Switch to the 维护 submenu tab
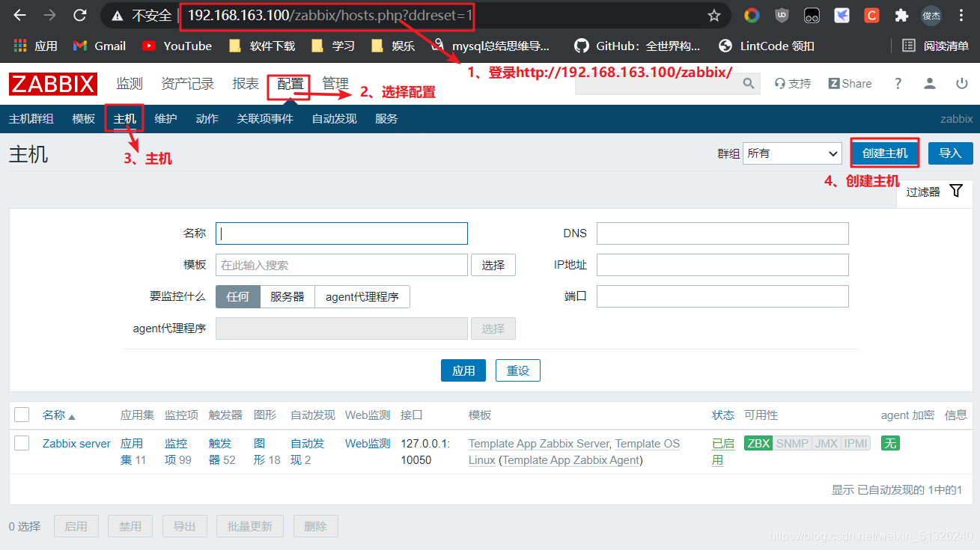The image size is (980, 550). [166, 119]
